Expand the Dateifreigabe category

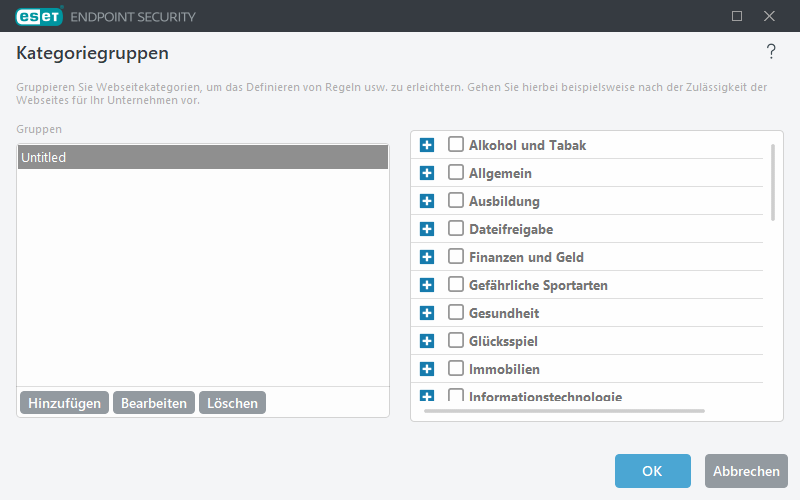pos(427,229)
